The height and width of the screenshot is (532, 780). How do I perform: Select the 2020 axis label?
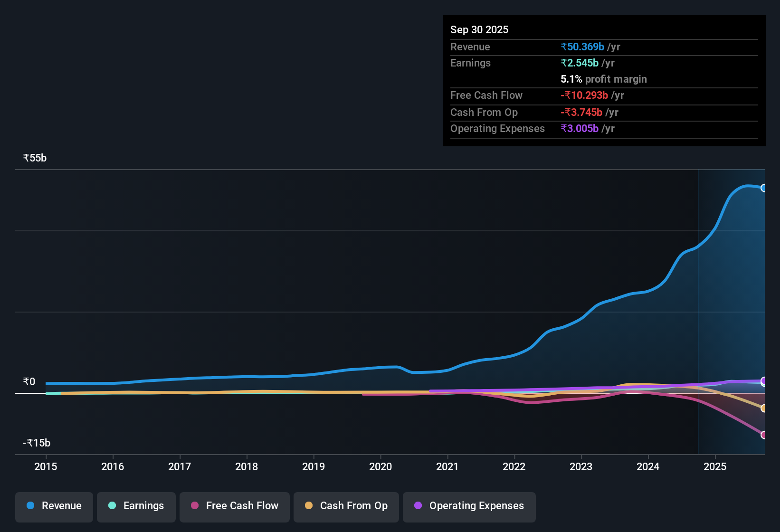click(380, 467)
